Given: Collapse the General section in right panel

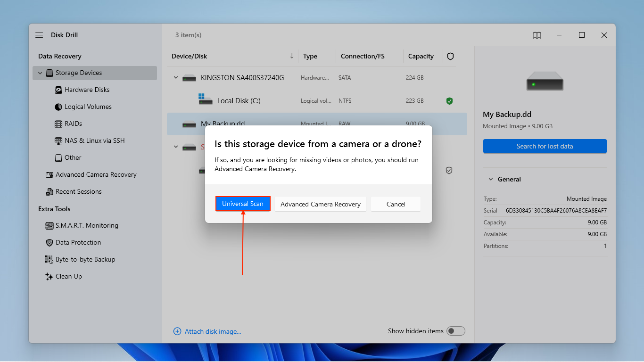Looking at the screenshot, I should pos(490,179).
